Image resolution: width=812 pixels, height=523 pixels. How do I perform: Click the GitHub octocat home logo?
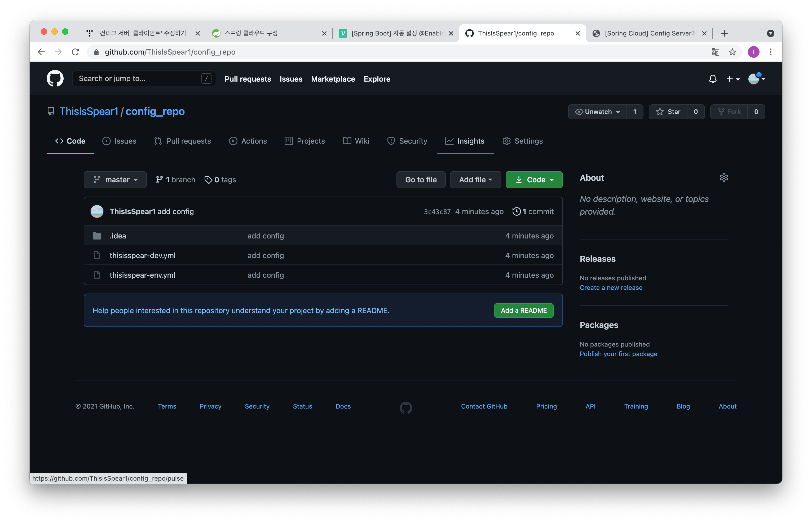pyautogui.click(x=55, y=79)
